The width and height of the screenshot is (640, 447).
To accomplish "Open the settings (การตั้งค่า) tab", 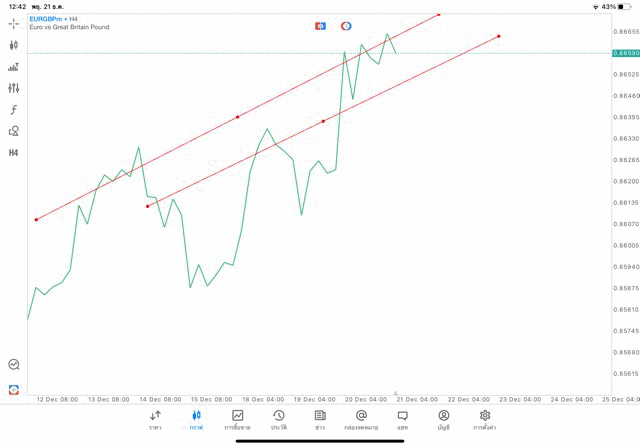I will 485,419.
